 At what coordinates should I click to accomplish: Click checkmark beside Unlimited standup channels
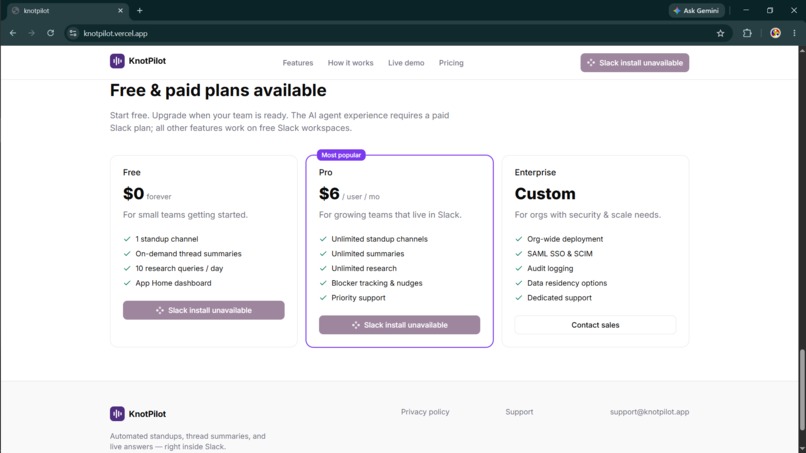coord(323,239)
